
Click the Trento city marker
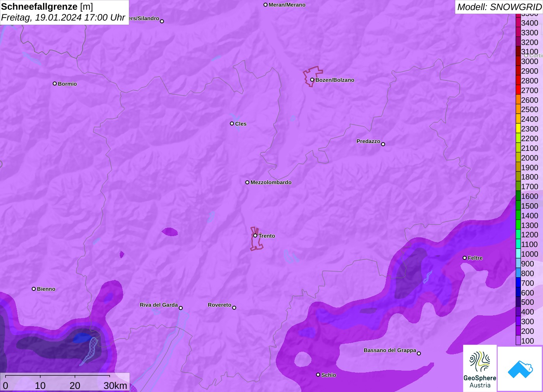click(255, 236)
